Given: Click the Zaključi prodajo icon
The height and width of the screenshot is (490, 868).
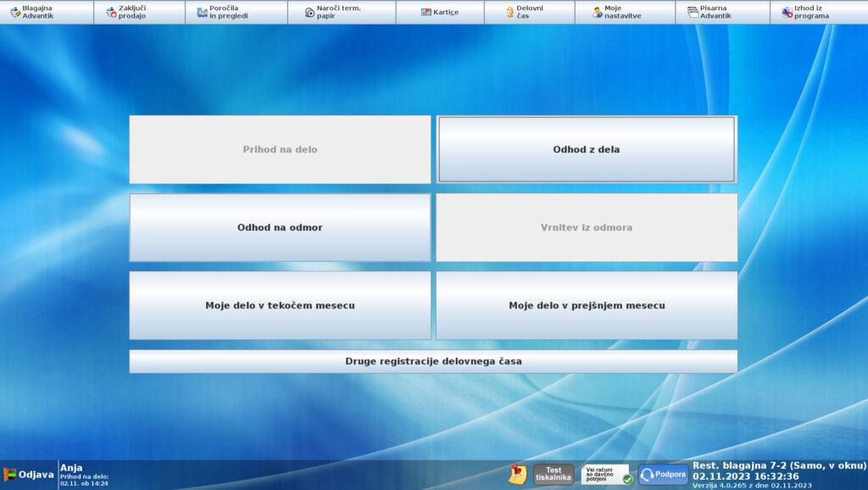Looking at the screenshot, I should [111, 12].
